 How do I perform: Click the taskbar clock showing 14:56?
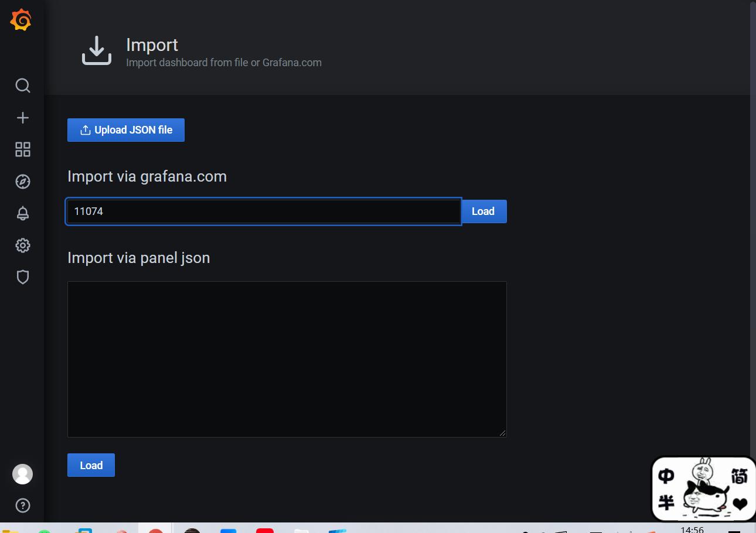[x=692, y=529]
